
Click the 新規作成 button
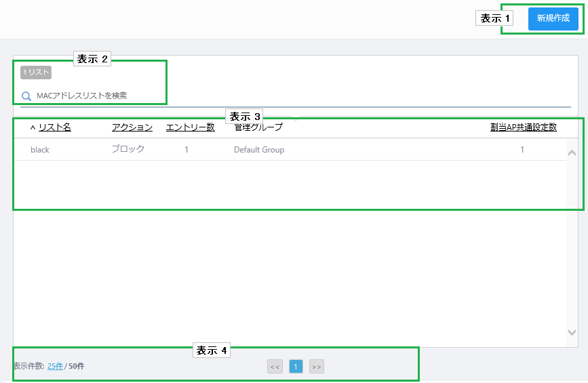(x=553, y=19)
